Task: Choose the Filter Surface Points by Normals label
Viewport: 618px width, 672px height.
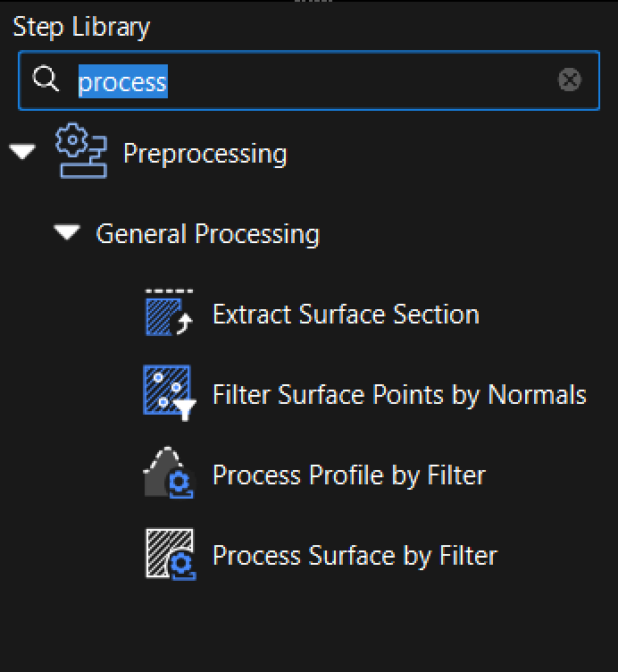Action: pos(399,395)
